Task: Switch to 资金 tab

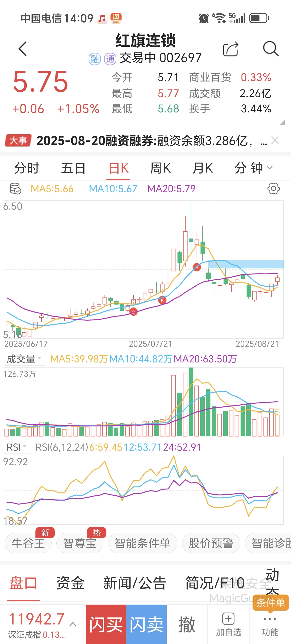Action: [x=70, y=583]
